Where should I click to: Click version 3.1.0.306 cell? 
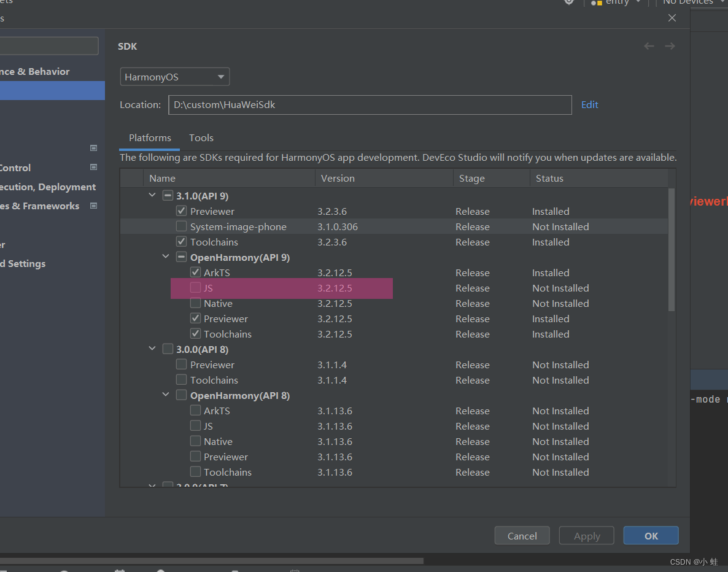[338, 226]
